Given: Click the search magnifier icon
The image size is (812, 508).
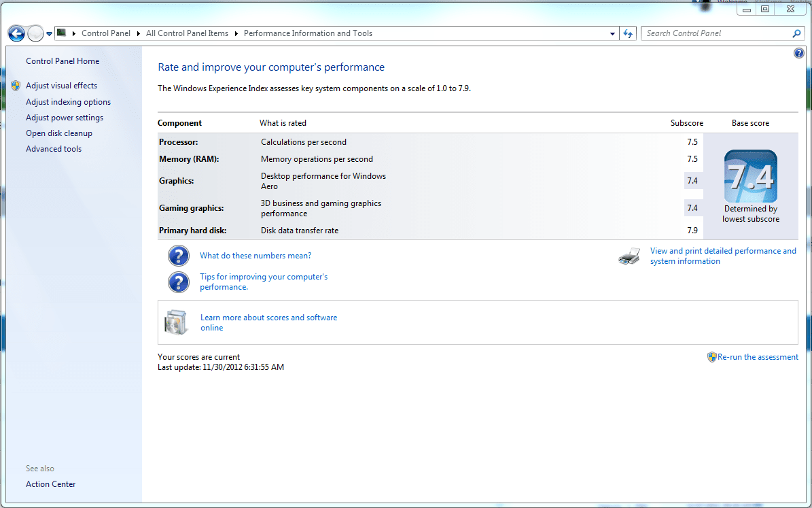Looking at the screenshot, I should [796, 33].
